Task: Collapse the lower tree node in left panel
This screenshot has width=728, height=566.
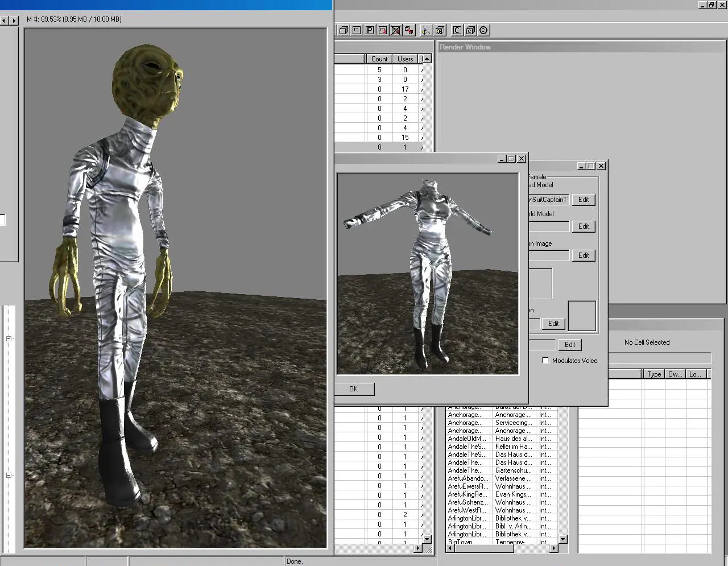Action: pyautogui.click(x=9, y=475)
